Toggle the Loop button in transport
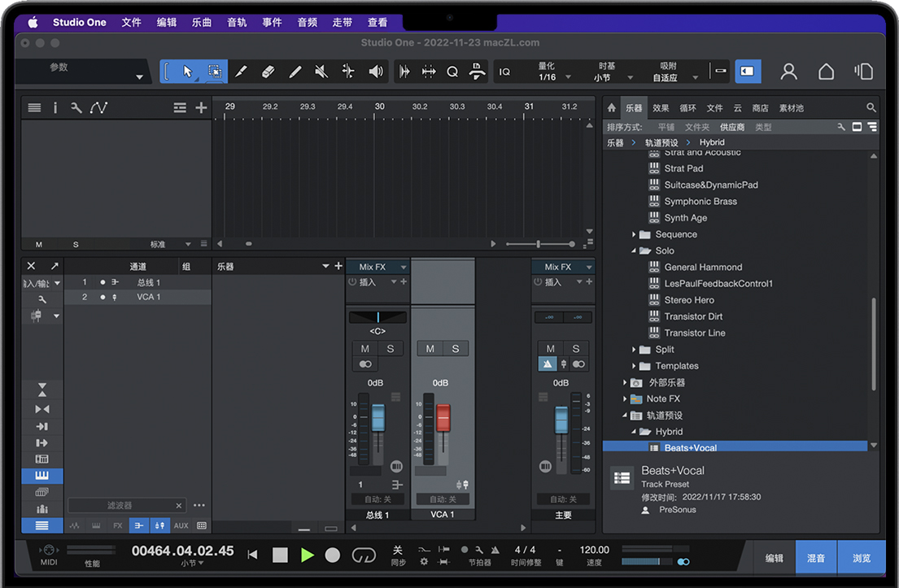 [x=363, y=555]
